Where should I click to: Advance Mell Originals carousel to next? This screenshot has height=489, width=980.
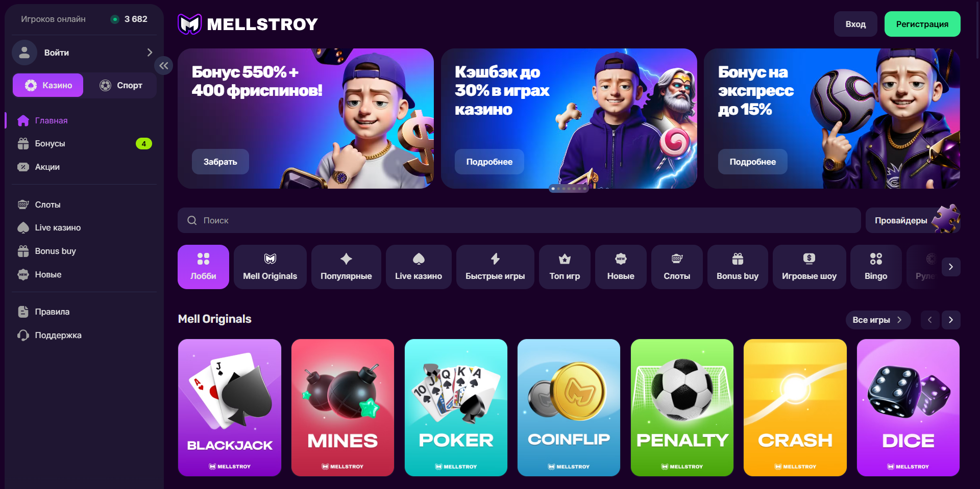point(951,320)
